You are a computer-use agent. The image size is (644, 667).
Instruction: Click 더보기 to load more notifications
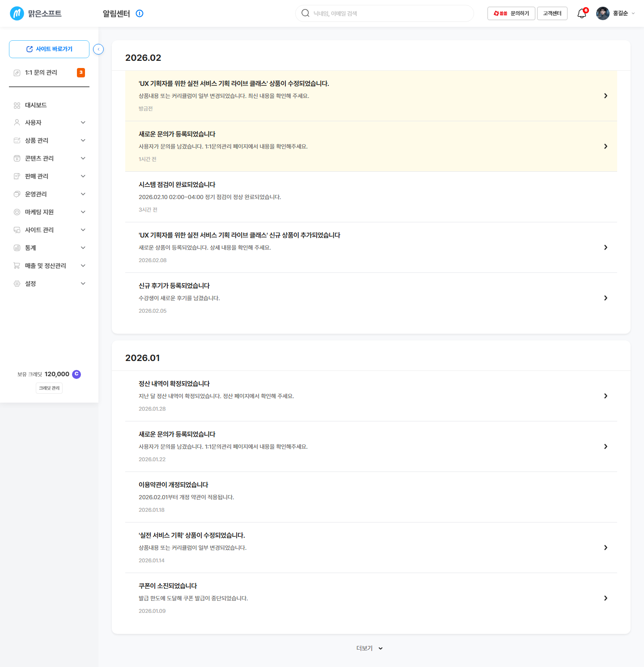(370, 648)
